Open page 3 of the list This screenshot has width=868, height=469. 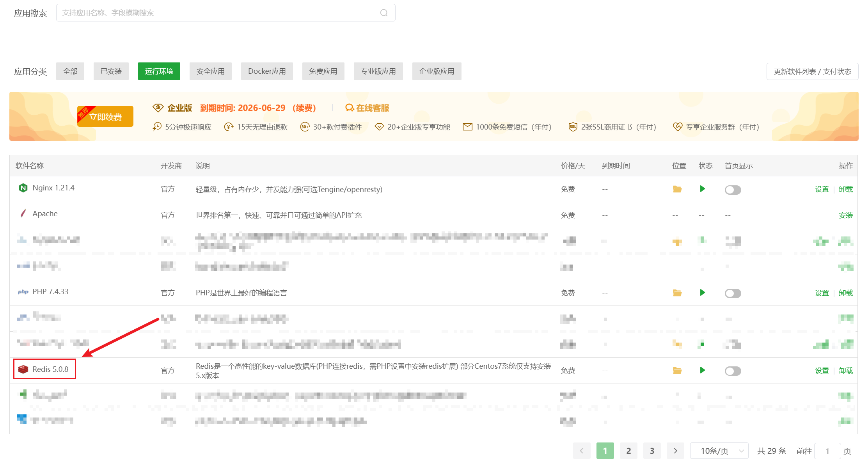pos(652,451)
